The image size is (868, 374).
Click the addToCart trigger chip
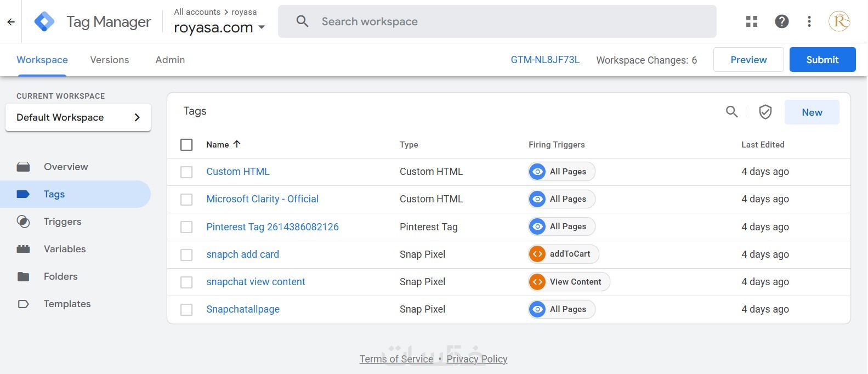pyautogui.click(x=563, y=254)
